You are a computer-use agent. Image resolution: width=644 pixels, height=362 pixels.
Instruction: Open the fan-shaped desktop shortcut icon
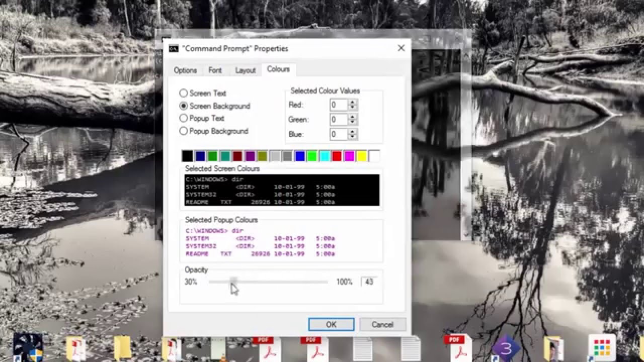(x=28, y=347)
